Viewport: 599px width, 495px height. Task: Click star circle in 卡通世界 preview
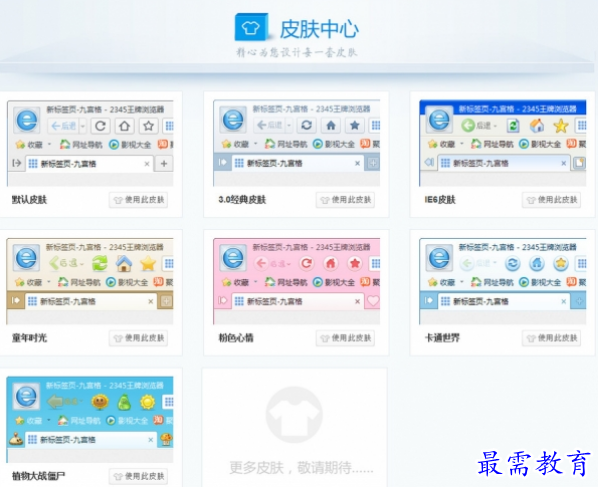(561, 263)
